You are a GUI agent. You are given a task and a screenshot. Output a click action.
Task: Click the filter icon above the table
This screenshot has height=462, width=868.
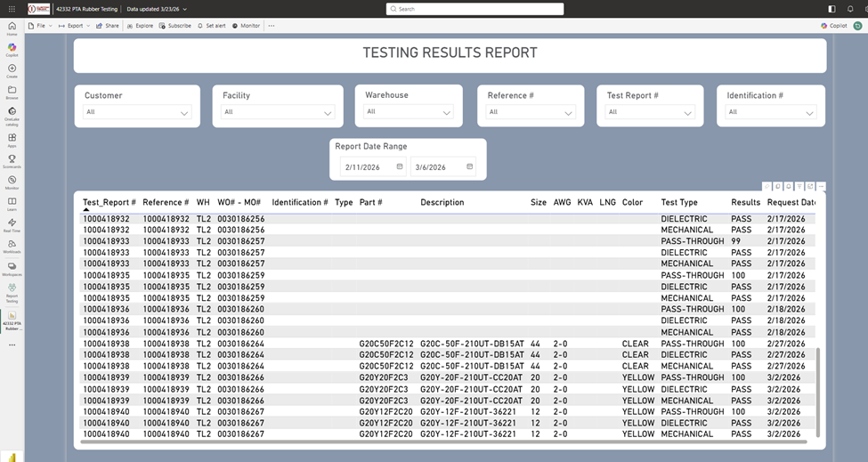799,186
